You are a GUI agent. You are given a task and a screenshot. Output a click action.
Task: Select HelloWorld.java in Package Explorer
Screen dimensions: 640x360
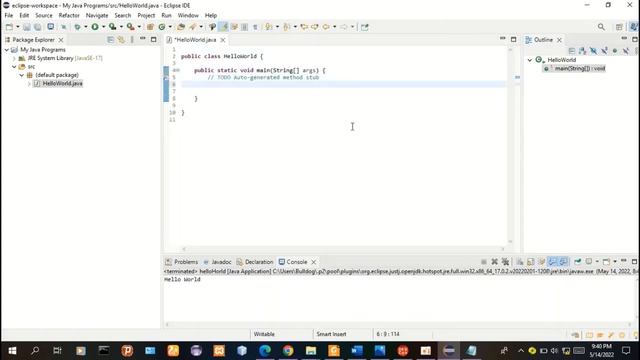point(62,84)
